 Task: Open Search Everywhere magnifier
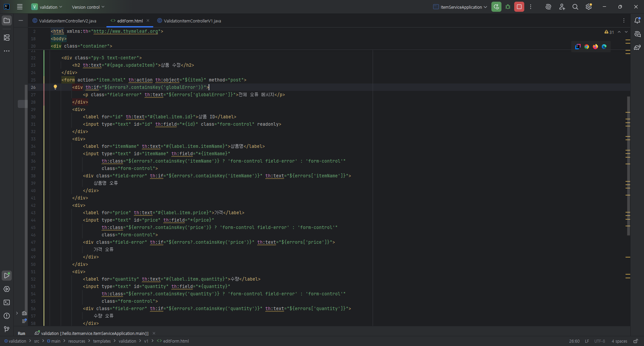(575, 7)
